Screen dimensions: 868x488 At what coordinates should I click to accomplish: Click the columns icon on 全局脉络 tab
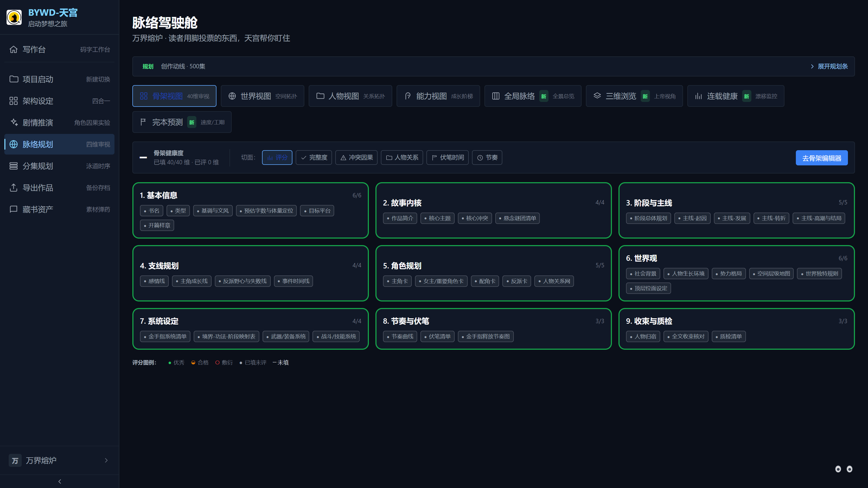pos(496,96)
